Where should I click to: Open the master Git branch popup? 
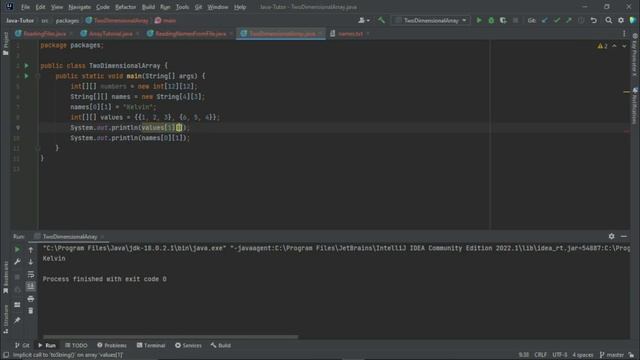pos(612,355)
